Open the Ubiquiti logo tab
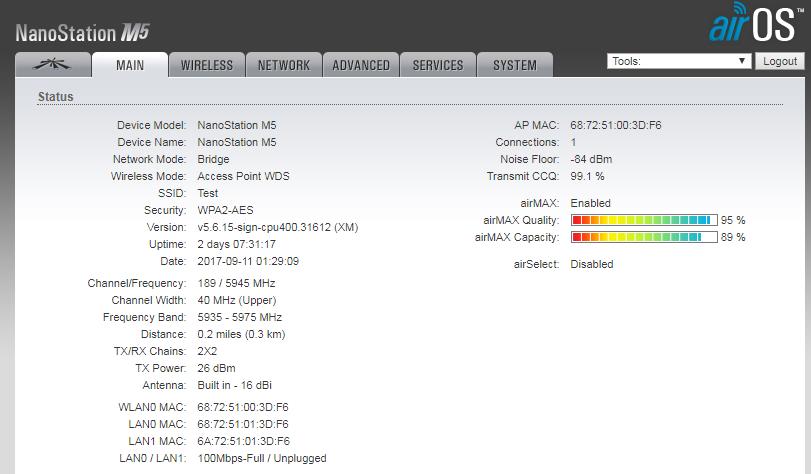The image size is (811, 474). coord(52,65)
